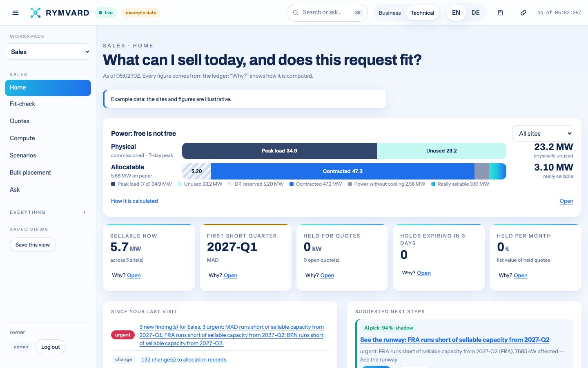Expand the Everything section

[x=48, y=212]
